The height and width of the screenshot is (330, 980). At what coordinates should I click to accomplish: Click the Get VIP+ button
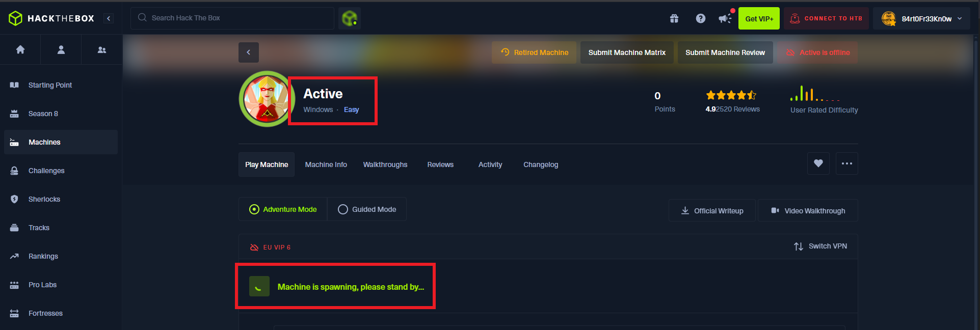tap(759, 18)
